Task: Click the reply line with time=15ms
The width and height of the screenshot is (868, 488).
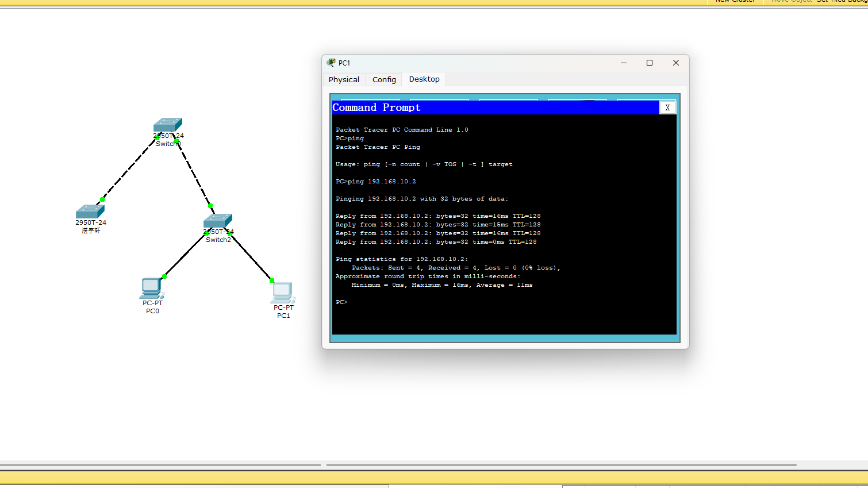Action: tap(438, 225)
